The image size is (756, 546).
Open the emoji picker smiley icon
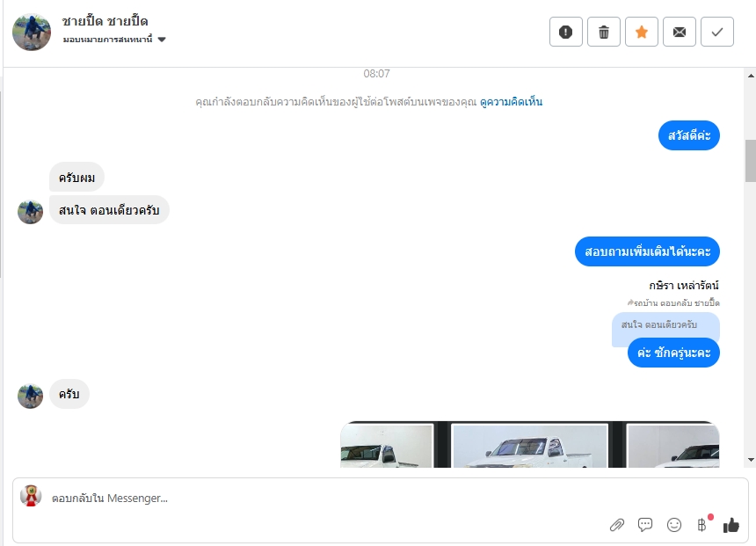pyautogui.click(x=674, y=525)
